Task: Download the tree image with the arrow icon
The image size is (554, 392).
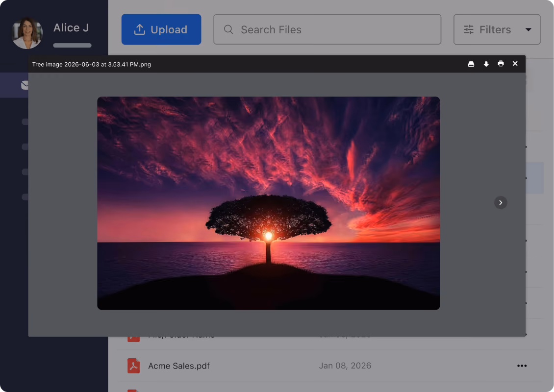Action: (x=486, y=64)
